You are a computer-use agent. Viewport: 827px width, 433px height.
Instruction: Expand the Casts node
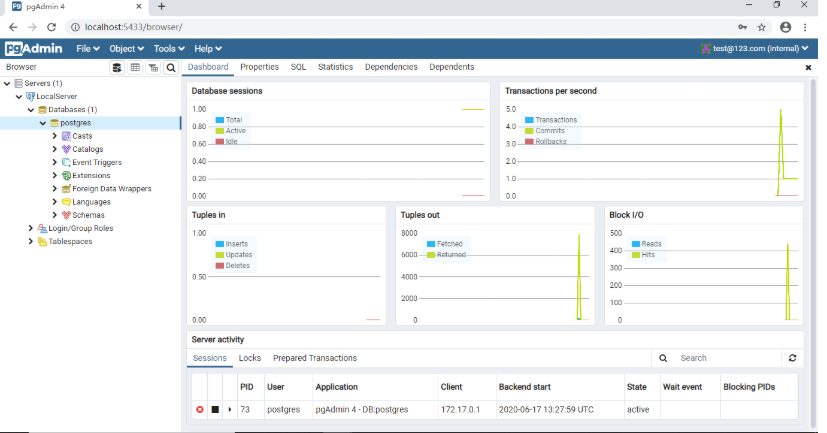pos(54,136)
